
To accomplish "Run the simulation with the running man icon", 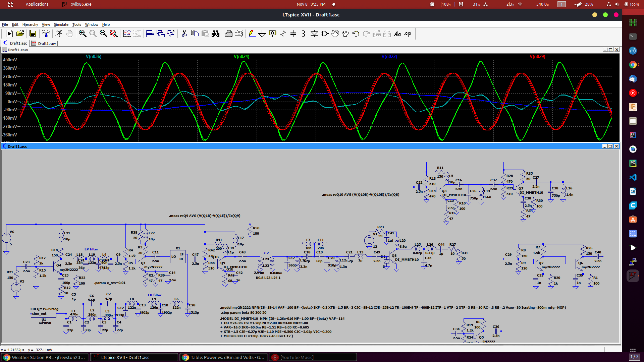I will [x=59, y=34].
